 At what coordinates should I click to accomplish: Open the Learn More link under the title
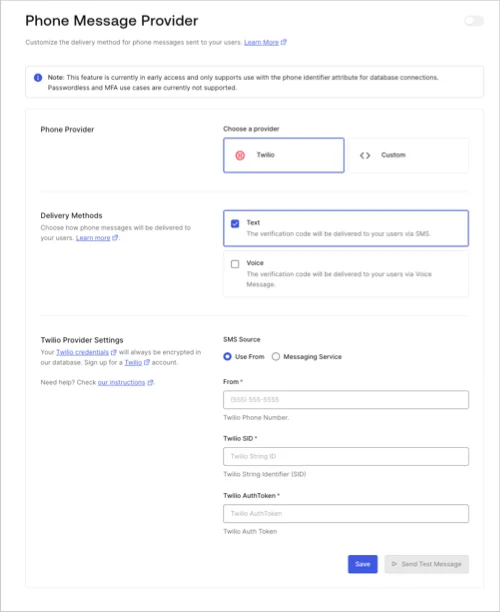(261, 42)
